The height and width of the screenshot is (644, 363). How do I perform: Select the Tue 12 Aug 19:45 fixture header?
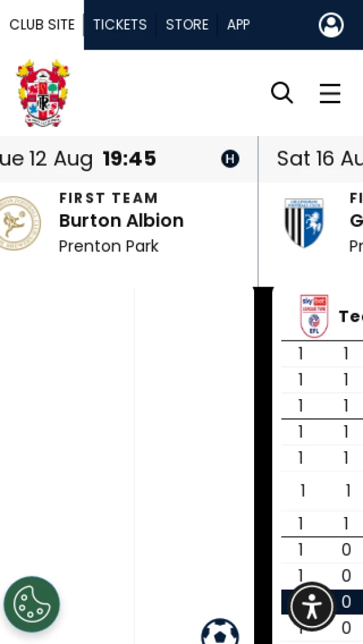(129, 159)
